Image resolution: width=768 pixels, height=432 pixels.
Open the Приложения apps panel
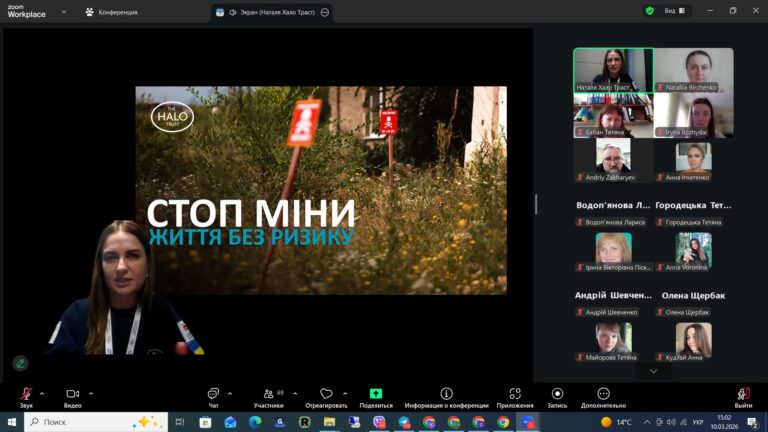[x=515, y=394]
